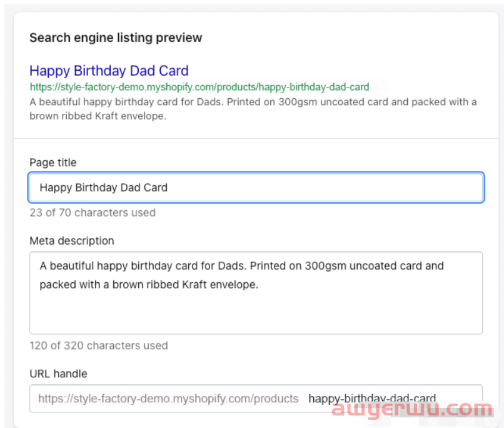Click the green preview URL link
The width and height of the screenshot is (504, 428).
[199, 87]
